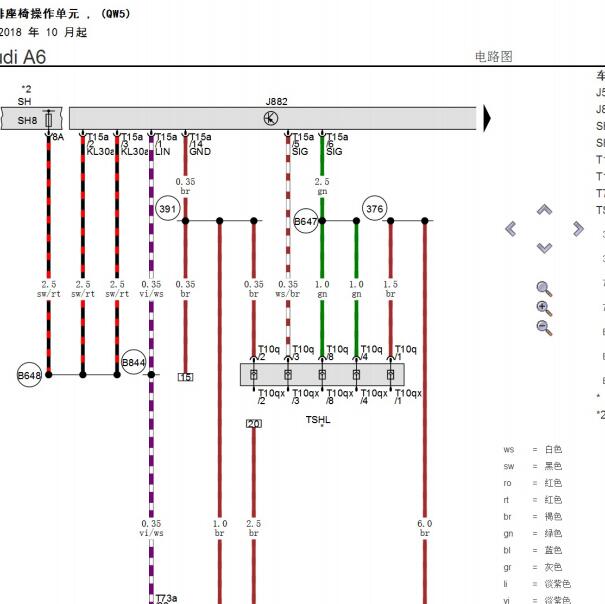Click the ws 白色 legend entry
Screen dimensions: 605x604
coord(532,450)
